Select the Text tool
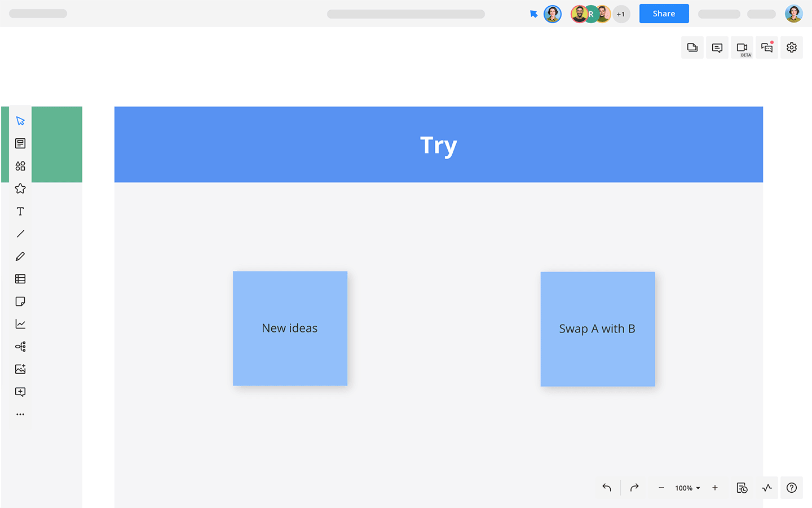This screenshot has width=812, height=508. (20, 211)
